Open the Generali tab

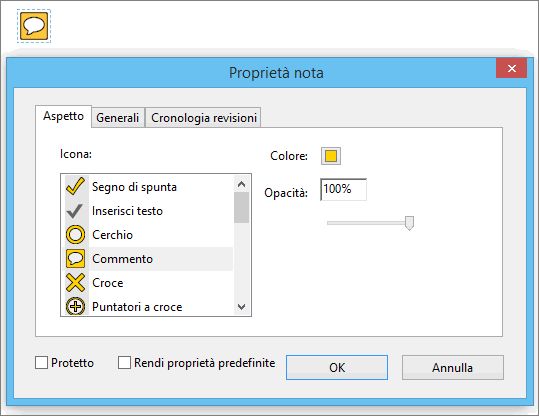coord(118,118)
